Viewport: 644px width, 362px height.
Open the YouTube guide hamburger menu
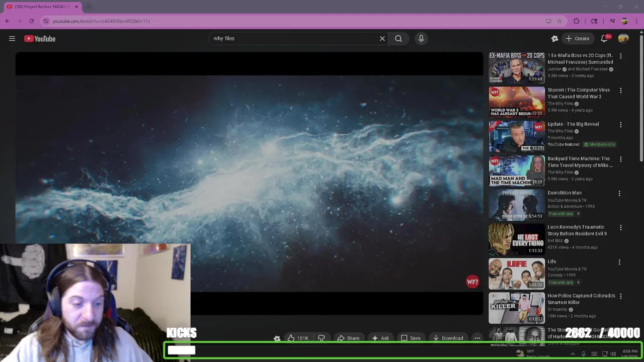pos(12,39)
